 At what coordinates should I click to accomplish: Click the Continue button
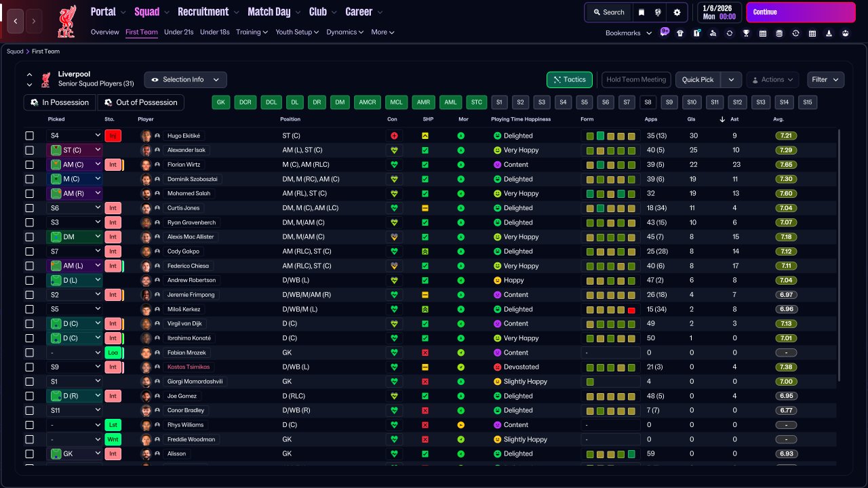(x=801, y=12)
